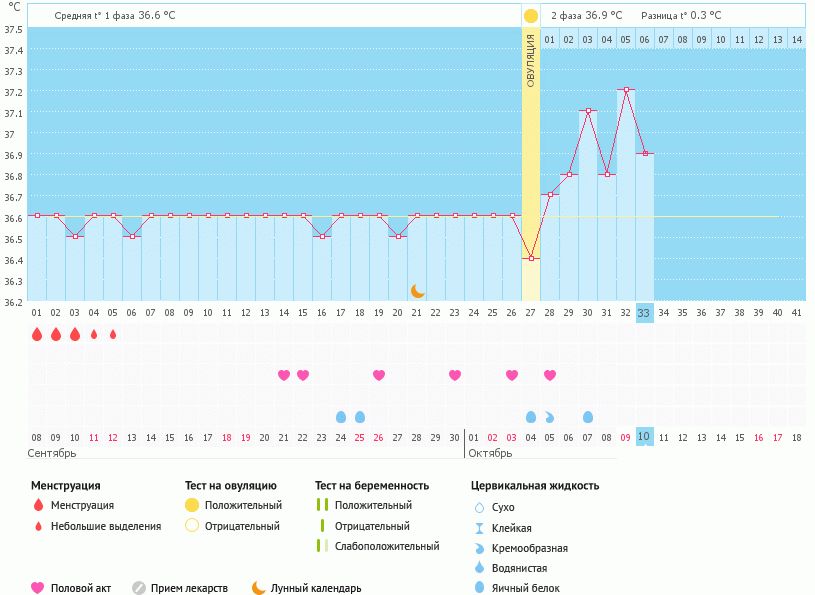Screen dimensions: 815x595
Task: Click the orange moon icon on day 21
Action: coord(417,290)
